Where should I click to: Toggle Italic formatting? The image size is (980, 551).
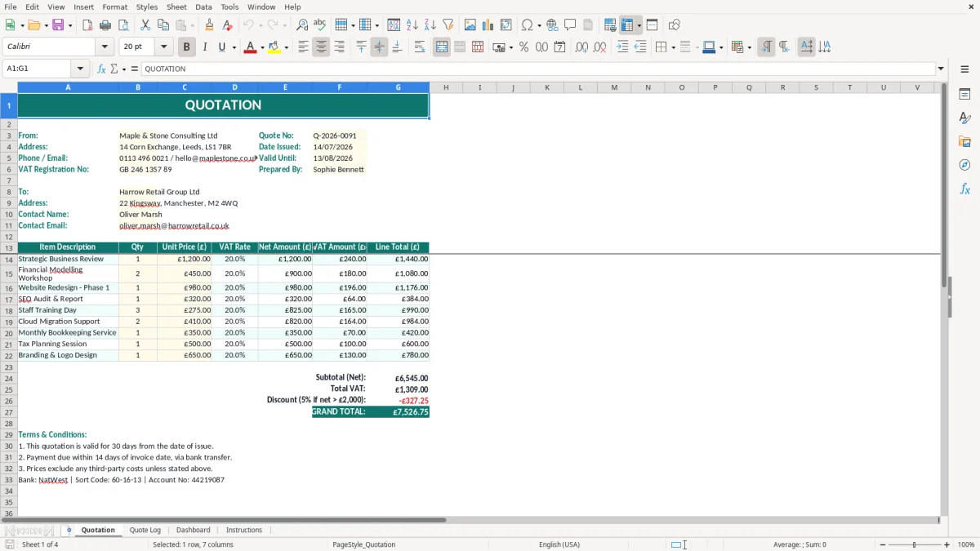tap(205, 47)
